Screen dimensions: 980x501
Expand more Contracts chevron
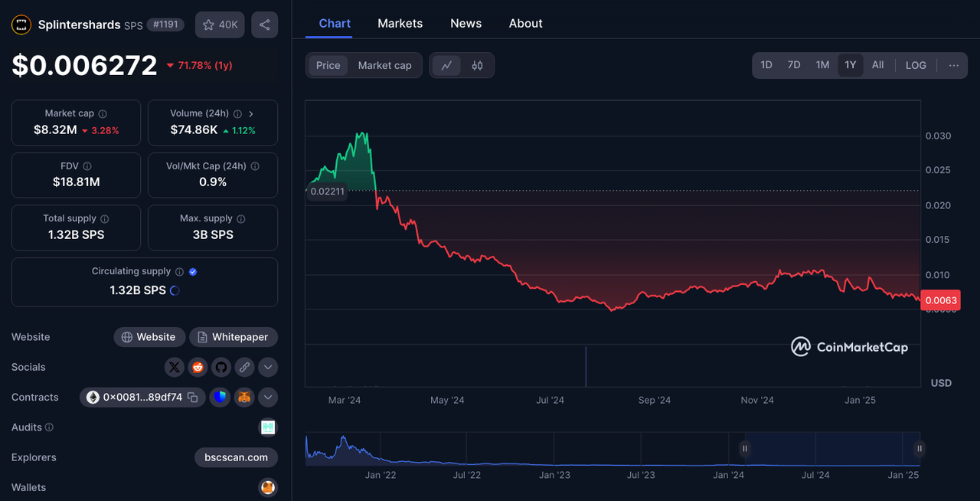point(268,397)
